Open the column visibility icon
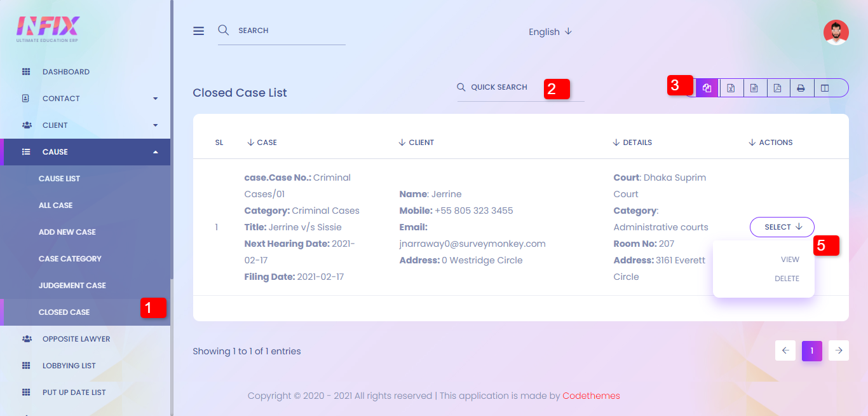 pos(825,88)
